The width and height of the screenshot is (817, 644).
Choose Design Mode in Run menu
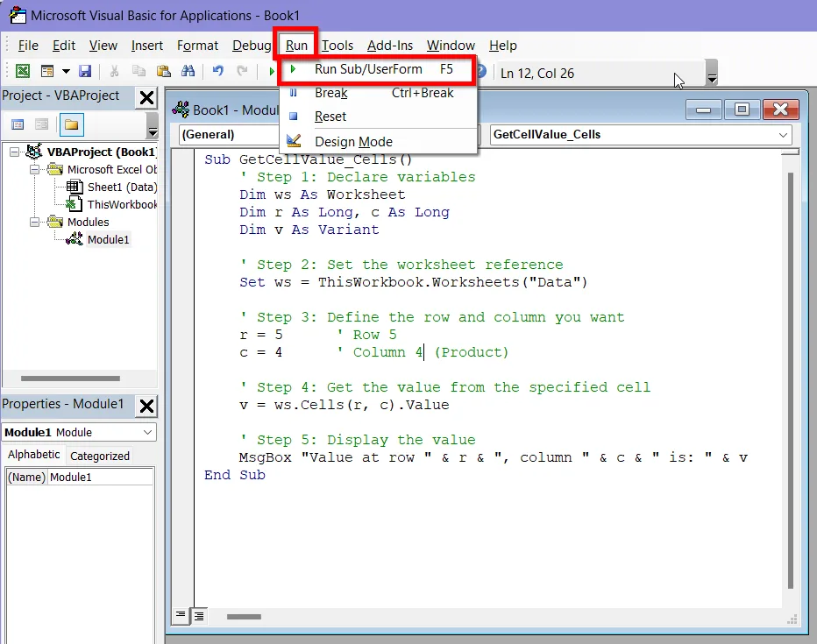(378, 142)
